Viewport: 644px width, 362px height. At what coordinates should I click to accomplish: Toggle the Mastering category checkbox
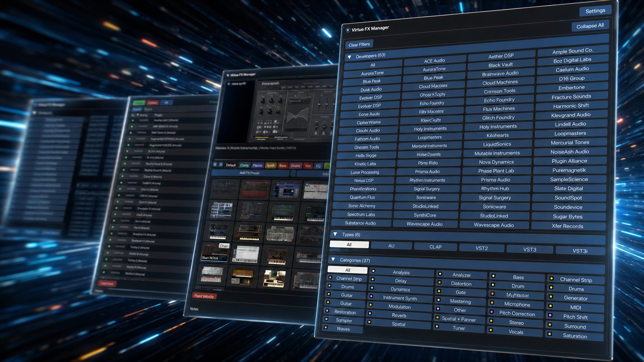439,300
